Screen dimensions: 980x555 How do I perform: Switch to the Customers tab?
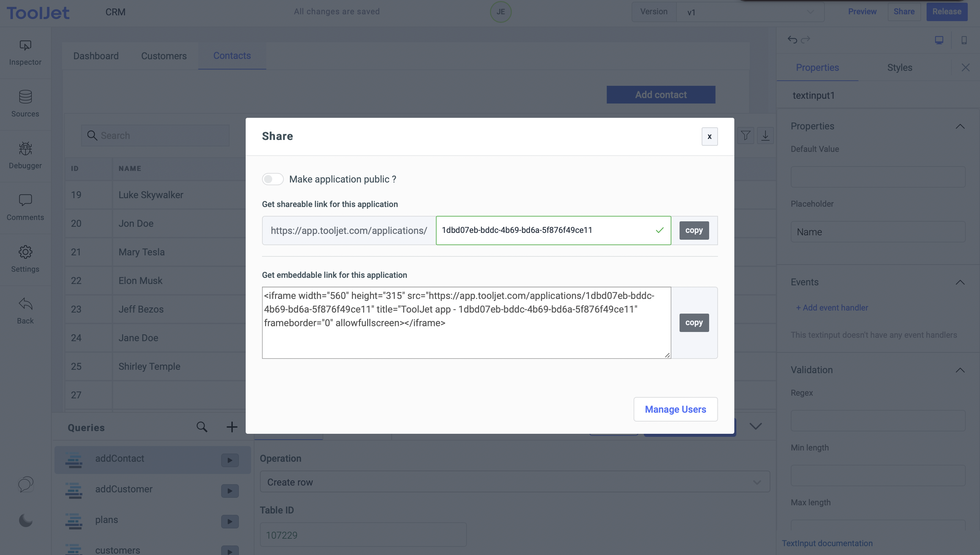click(x=164, y=55)
